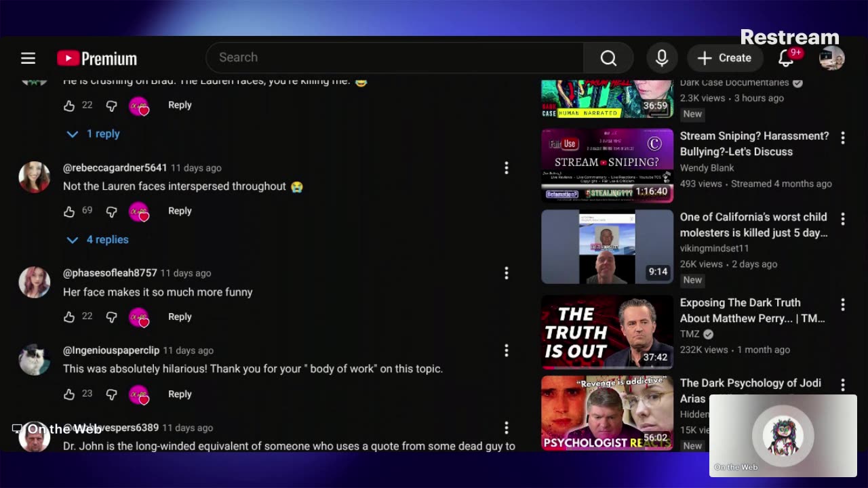Open 'Exposing The Dark Truth' video title
868x488 pixels.
click(x=752, y=310)
